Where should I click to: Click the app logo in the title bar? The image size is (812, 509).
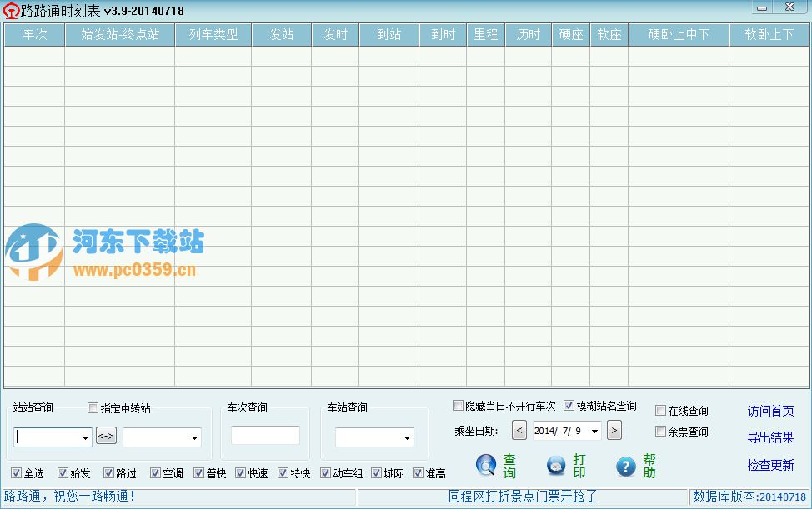(x=11, y=10)
